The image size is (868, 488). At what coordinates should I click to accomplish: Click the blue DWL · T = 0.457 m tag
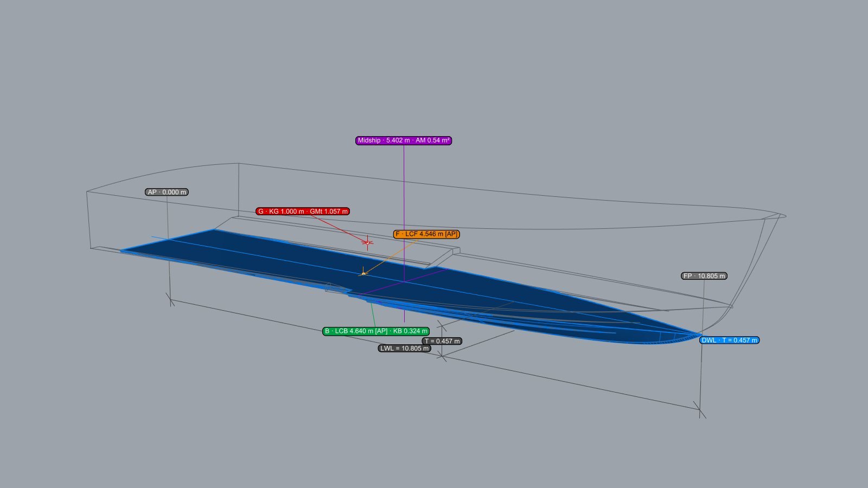coord(729,341)
